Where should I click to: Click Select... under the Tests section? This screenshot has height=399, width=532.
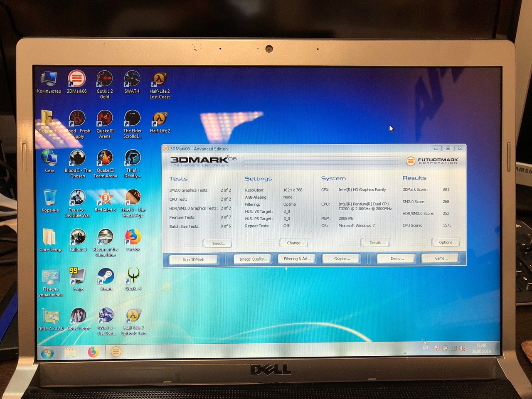218,243
